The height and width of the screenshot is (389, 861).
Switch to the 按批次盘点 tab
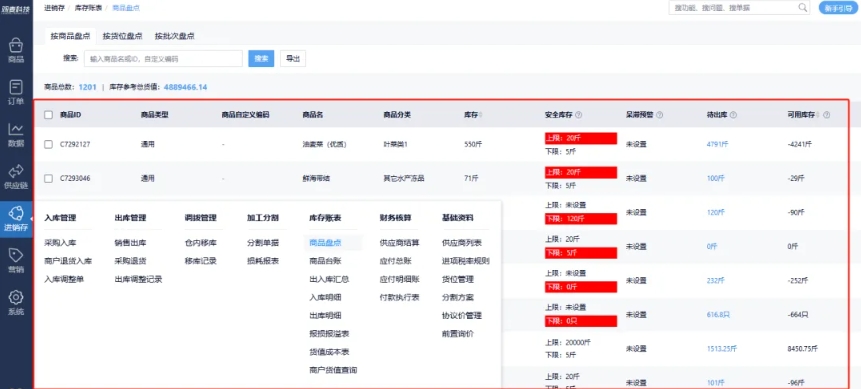tap(175, 36)
